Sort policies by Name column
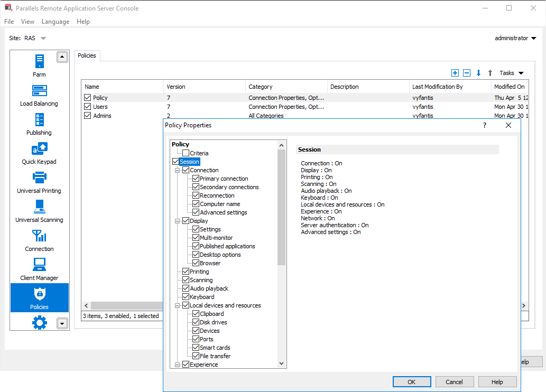The height and width of the screenshot is (392, 546). (x=122, y=87)
